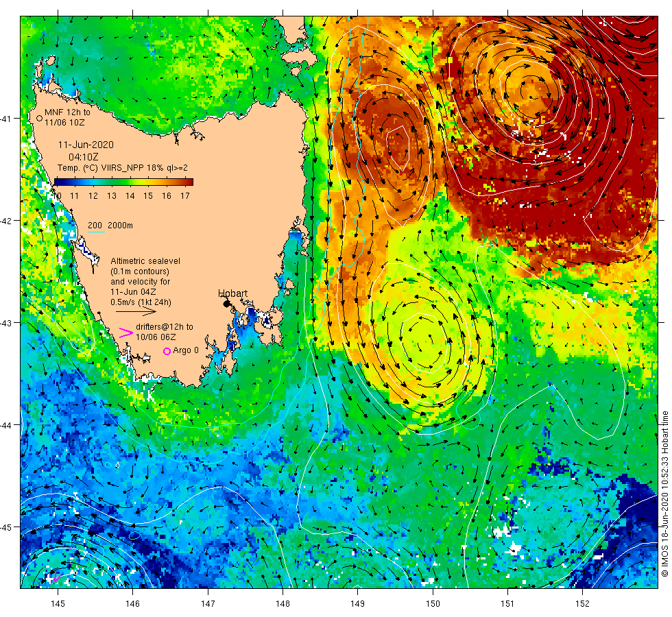Click the latitude axis label '-41'
The image size is (672, 617).
point(5,119)
